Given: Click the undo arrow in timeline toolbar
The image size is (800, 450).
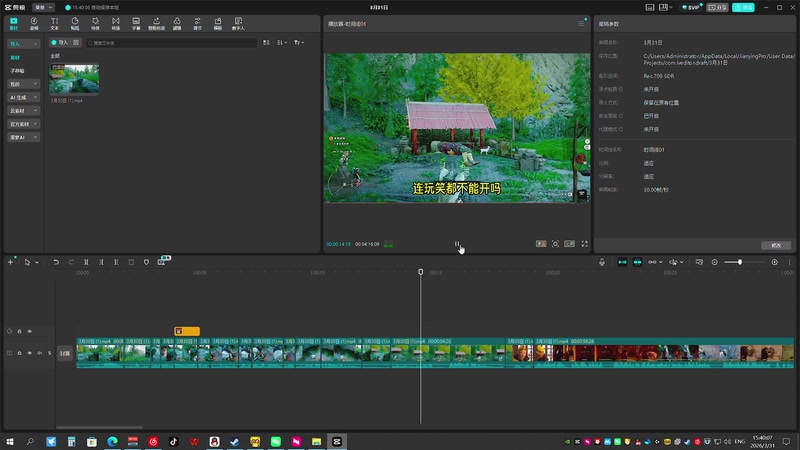Looking at the screenshot, I should point(56,262).
